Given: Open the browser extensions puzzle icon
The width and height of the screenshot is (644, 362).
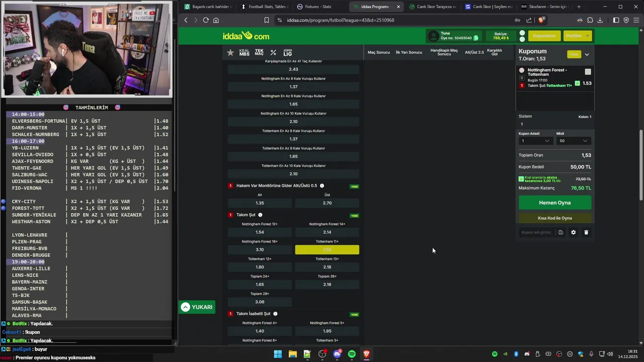Looking at the screenshot, I should click(x=590, y=20).
